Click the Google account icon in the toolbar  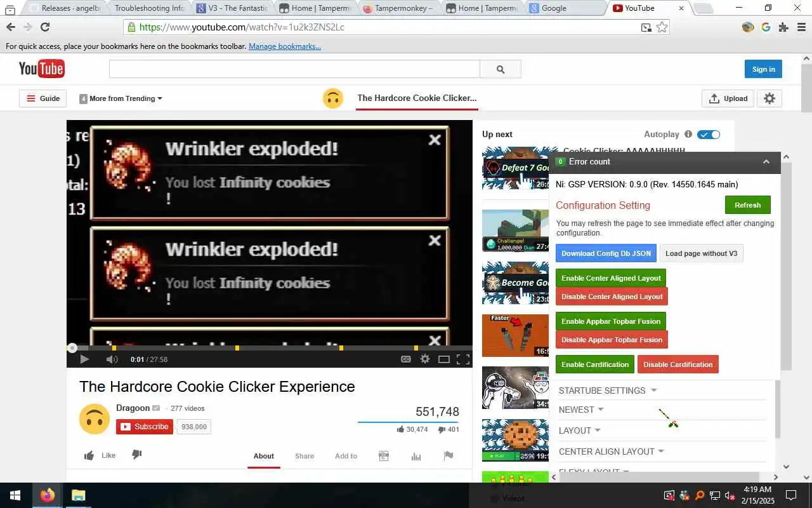tap(766, 27)
